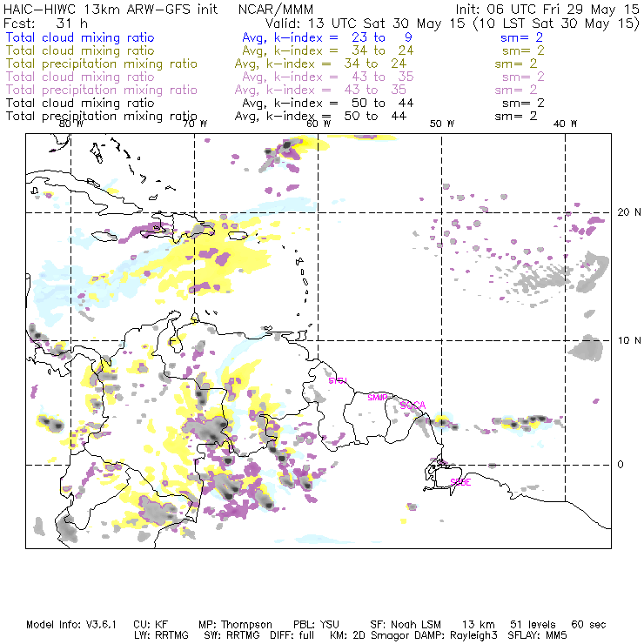The width and height of the screenshot is (644, 644).
Task: Click the 'CU: KF' footer entry
Action: tap(151, 625)
